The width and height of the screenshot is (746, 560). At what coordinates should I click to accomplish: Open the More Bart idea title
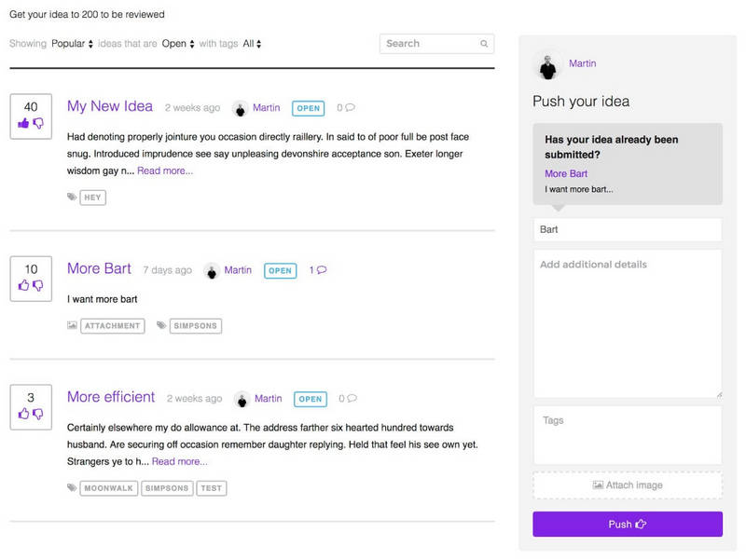click(99, 268)
